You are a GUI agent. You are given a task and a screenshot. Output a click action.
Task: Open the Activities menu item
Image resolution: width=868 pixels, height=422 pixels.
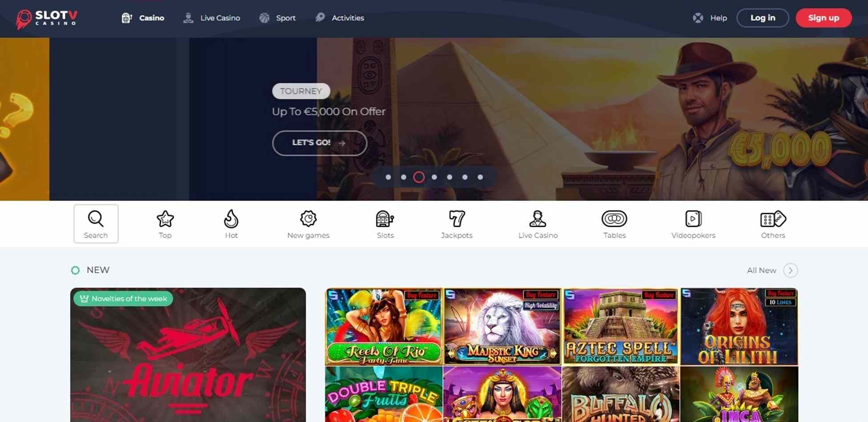[340, 18]
